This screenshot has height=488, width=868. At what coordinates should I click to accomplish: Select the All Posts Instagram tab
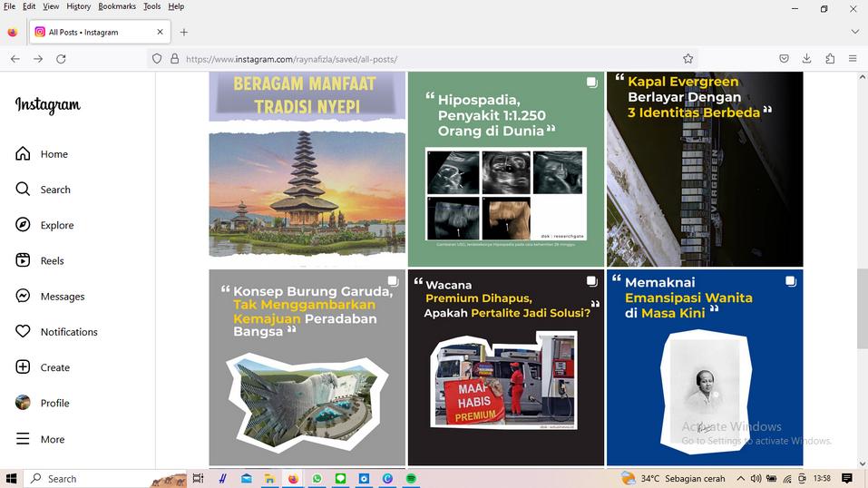point(100,32)
